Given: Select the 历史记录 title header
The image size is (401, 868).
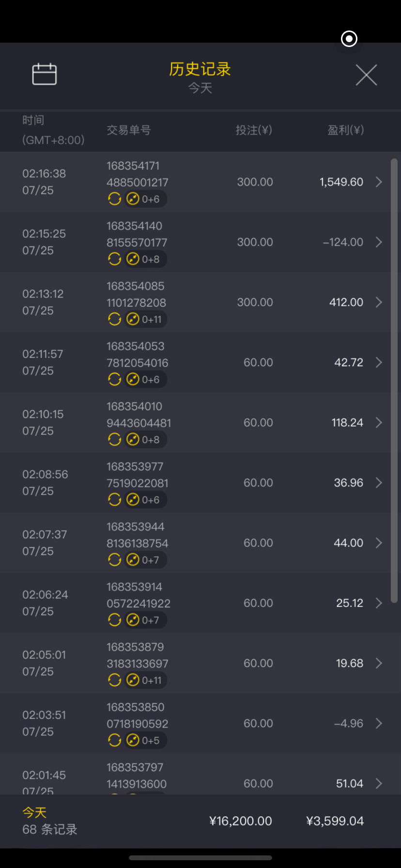Looking at the screenshot, I should (200, 70).
